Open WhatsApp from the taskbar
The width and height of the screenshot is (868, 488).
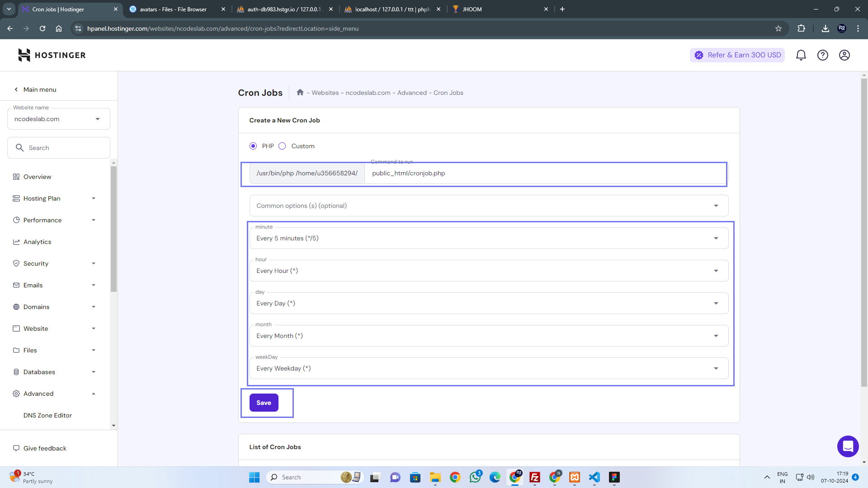475,477
